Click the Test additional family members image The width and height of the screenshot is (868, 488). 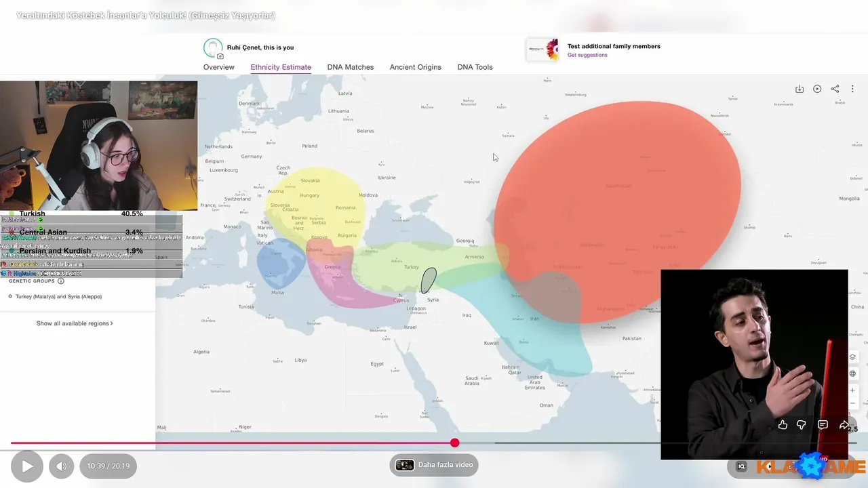click(543, 49)
